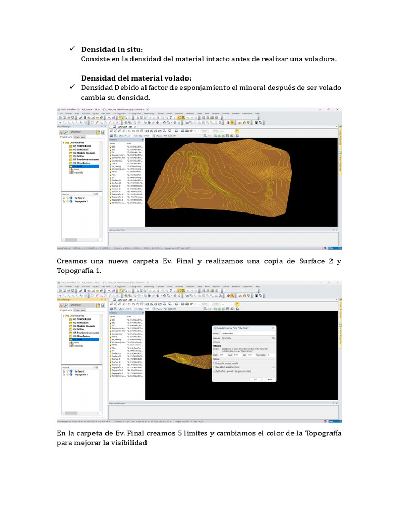This screenshot has width=399, height=532.
Task: Select the items node in the upper tree
Action: (75, 169)
